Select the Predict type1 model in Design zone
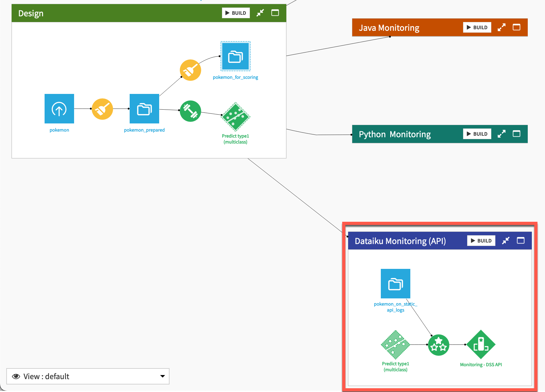Screen dimensions: 545x392 click(235, 117)
